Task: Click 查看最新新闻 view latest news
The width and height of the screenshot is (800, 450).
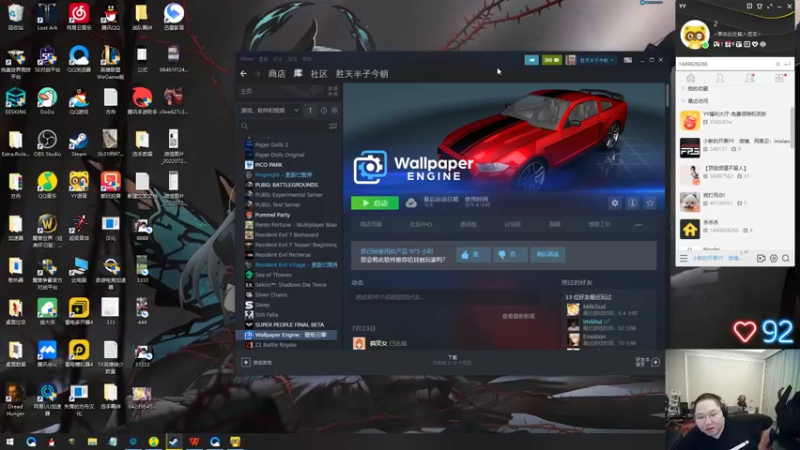Action: 518,316
